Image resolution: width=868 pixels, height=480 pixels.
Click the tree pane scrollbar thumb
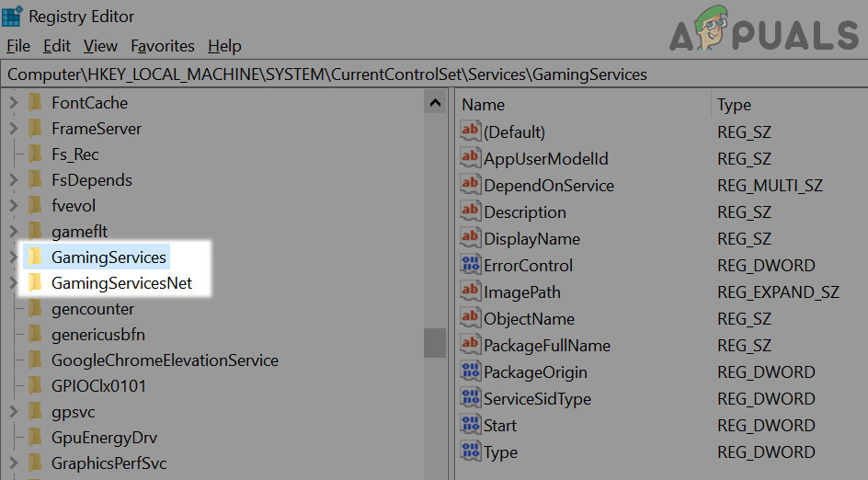(435, 343)
